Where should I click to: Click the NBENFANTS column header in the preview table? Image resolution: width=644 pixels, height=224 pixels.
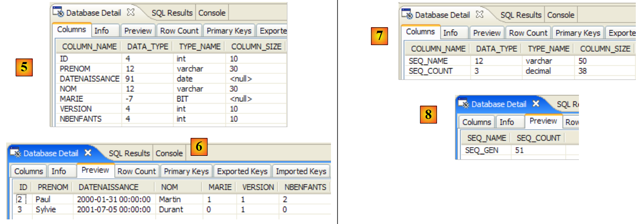pos(304,187)
